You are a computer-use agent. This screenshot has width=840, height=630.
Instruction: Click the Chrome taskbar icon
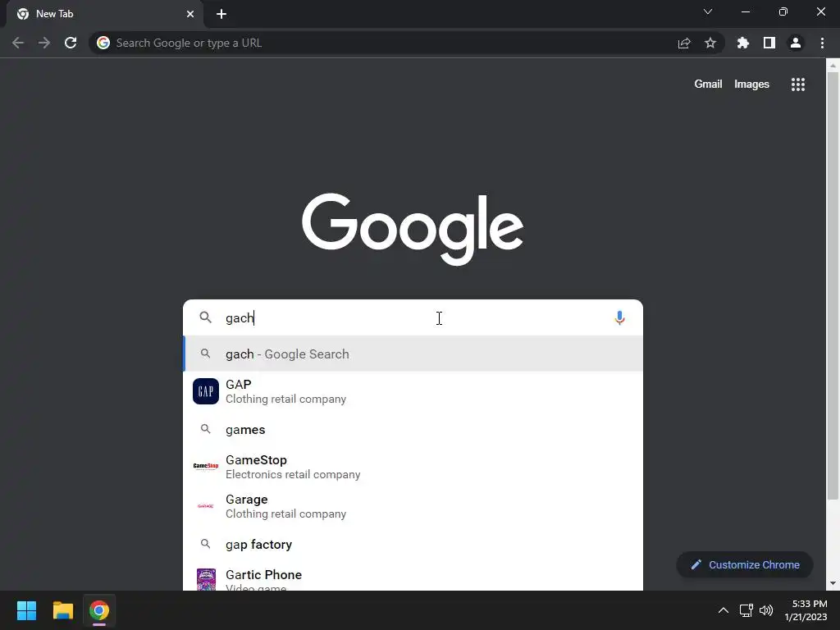pos(99,610)
